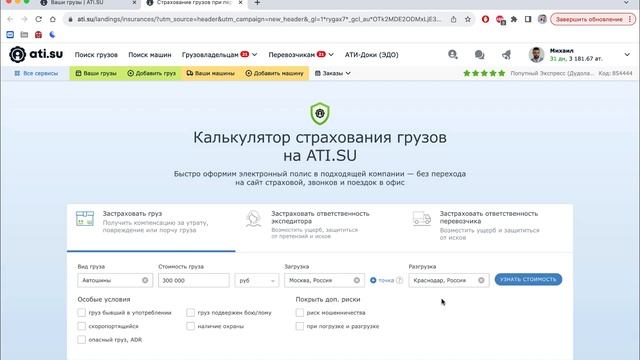Click Завершить обновление button
Screen dimensions: 640x360
click(x=593, y=19)
